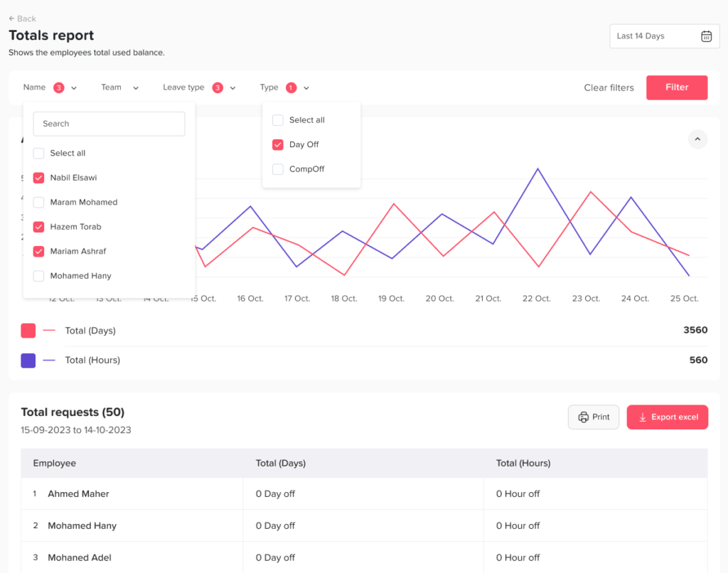Image resolution: width=728 pixels, height=573 pixels.
Task: Click the Leave type filter count badge
Action: (218, 87)
